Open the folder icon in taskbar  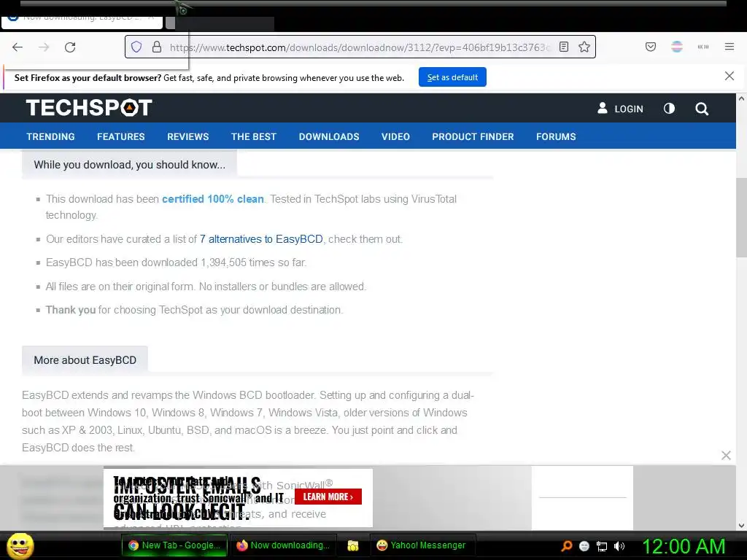pyautogui.click(x=353, y=545)
